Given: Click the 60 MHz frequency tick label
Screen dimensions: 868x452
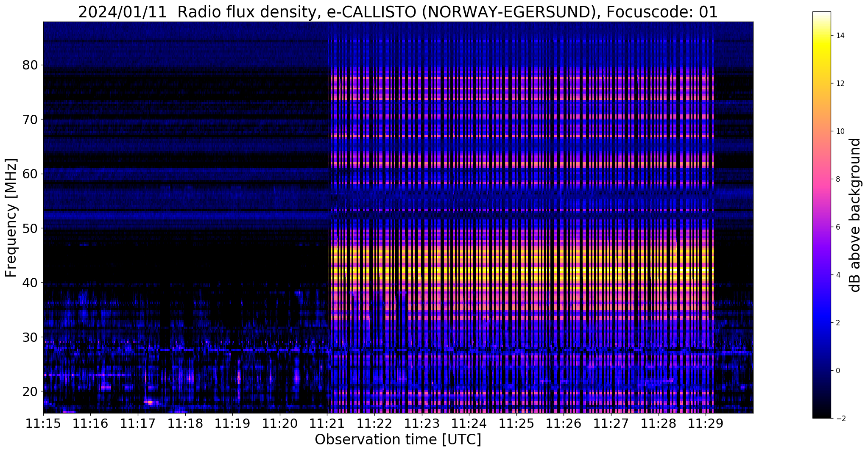Looking at the screenshot, I should [x=30, y=174].
